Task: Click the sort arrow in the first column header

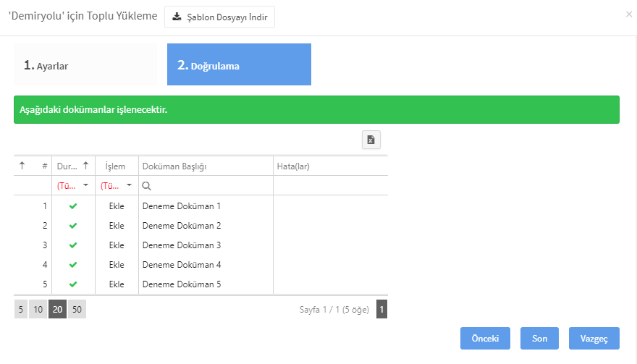Action: 22,166
